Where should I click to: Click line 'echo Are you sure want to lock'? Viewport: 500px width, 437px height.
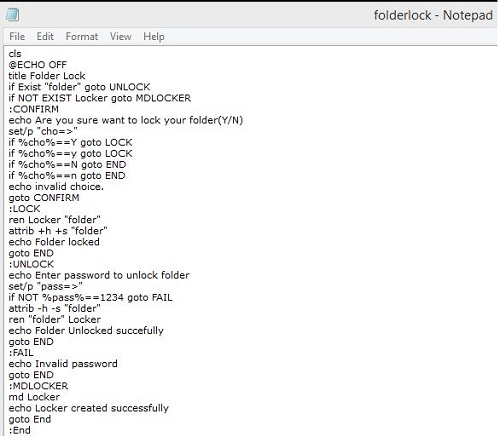[126, 120]
